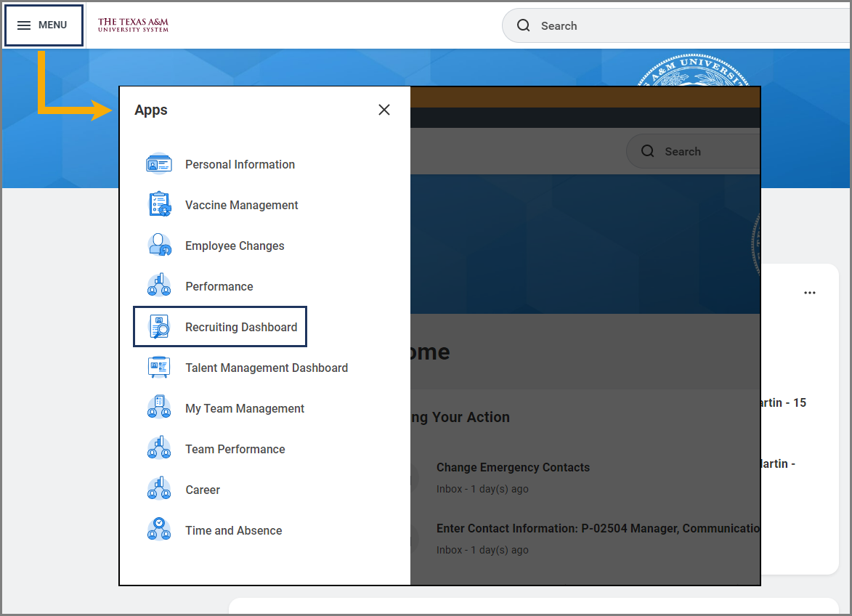Click the Recruiting Dashboard magnifier icon

click(159, 327)
